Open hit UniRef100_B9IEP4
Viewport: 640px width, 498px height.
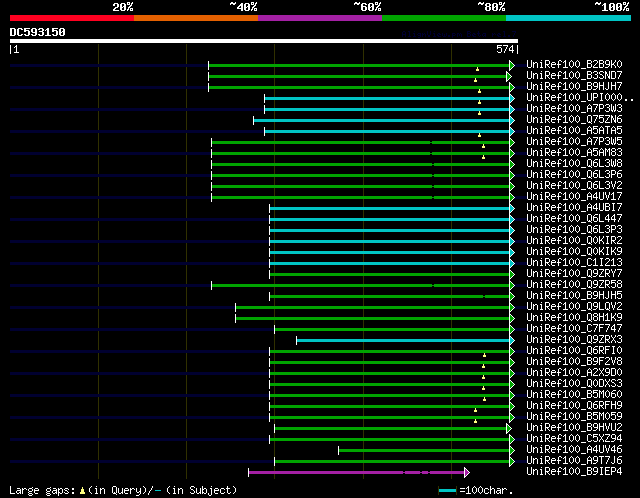(x=574, y=472)
